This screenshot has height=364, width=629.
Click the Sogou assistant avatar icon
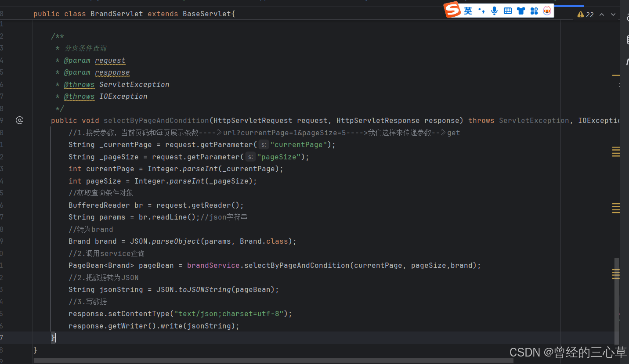547,11
